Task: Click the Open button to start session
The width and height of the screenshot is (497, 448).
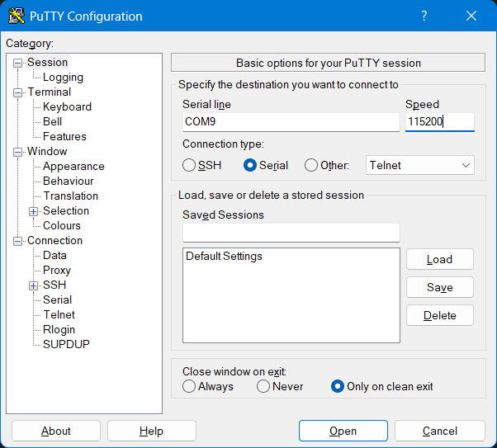Action: [343, 431]
